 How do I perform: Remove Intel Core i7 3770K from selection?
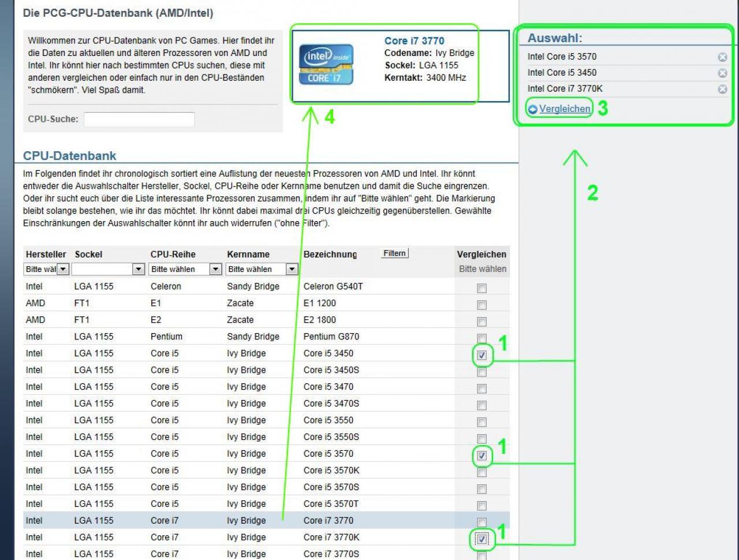tap(722, 89)
